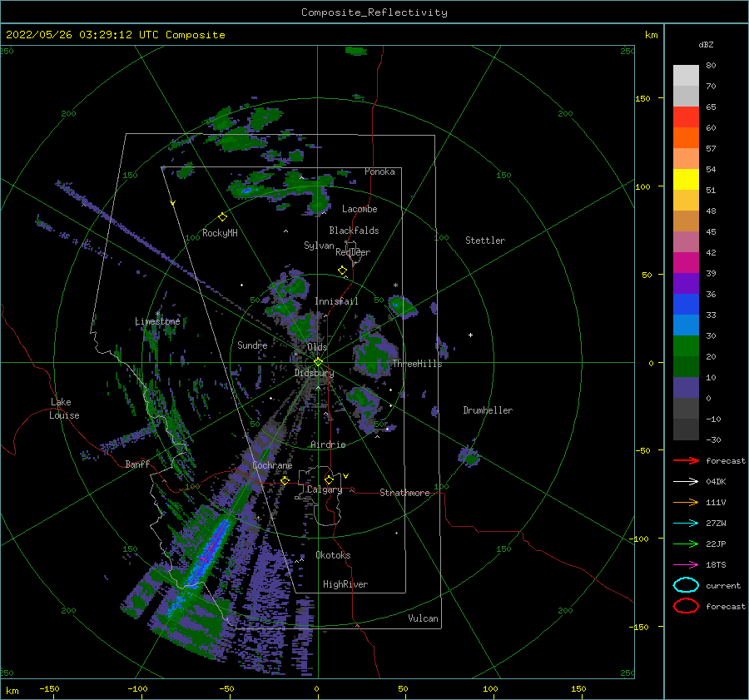Click the orange 111V arrow icon
Screen dimensions: 749x700
(686, 502)
